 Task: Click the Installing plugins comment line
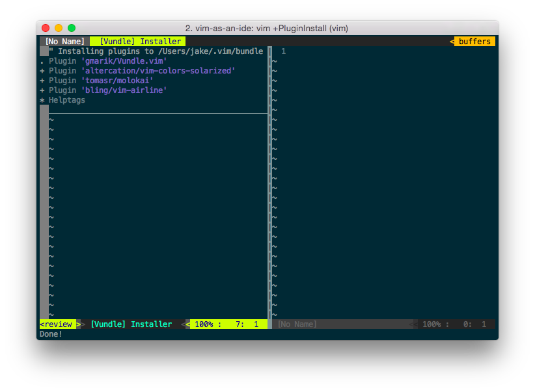(156, 51)
